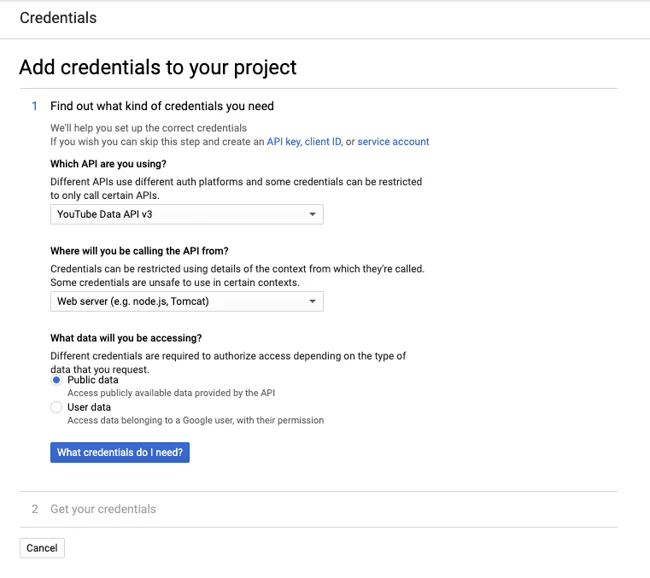Click the Public data option label
Image resolution: width=650 pixels, height=578 pixels.
(93, 380)
